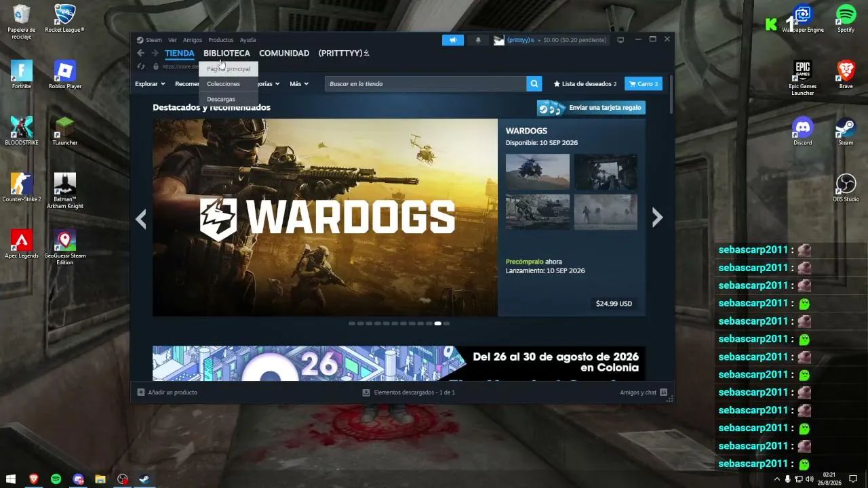Open Lista de deseados wishlist
This screenshot has width=868, height=488.
coord(585,84)
